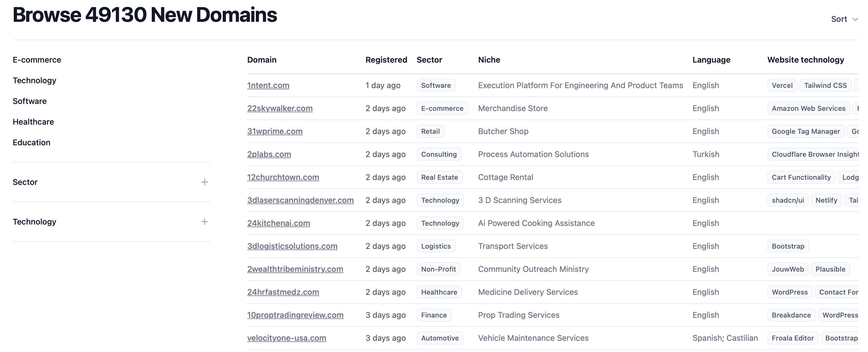Click the Software sector badge for 1ntent.com
868x352 pixels.
(x=436, y=85)
